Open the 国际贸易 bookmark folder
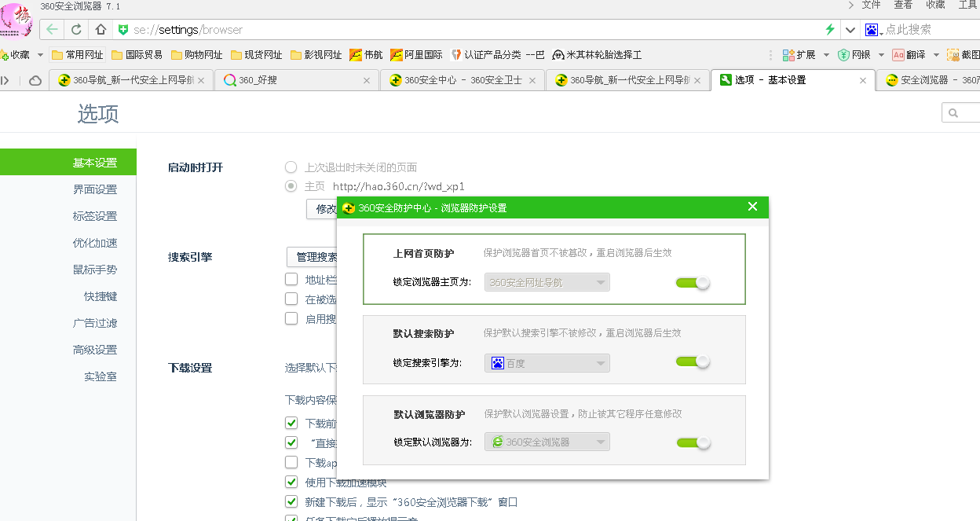The height and width of the screenshot is (521, 980). pyautogui.click(x=137, y=55)
